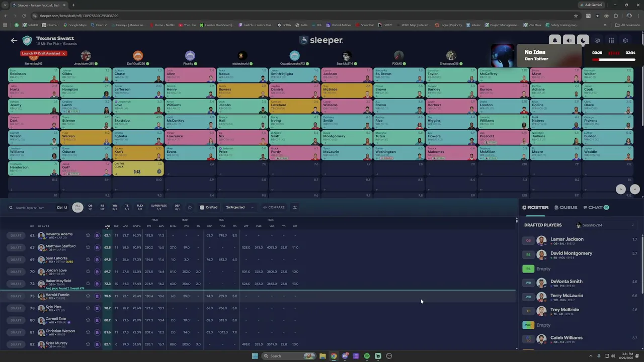Image resolution: width=644 pixels, height=362 pixels.
Task: Open the Texans Swatt league shield icon
Action: click(x=27, y=41)
